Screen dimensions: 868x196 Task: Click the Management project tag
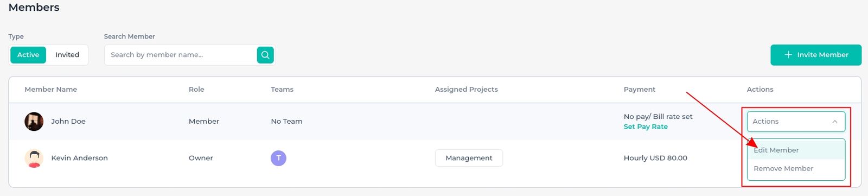pyautogui.click(x=469, y=158)
